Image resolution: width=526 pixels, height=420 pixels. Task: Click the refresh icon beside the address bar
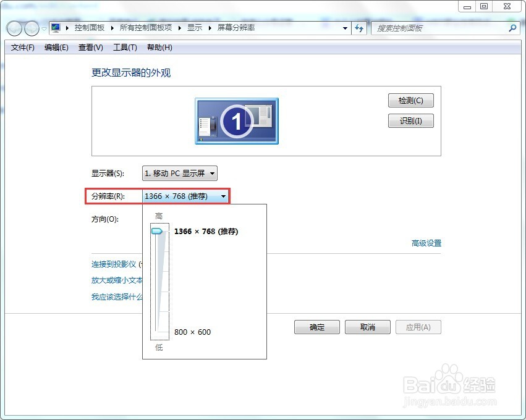pyautogui.click(x=359, y=28)
